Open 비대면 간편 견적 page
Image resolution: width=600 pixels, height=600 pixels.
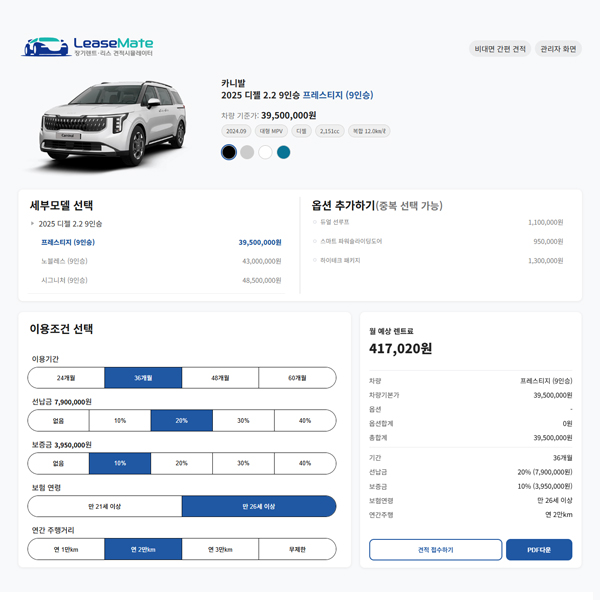coord(500,49)
